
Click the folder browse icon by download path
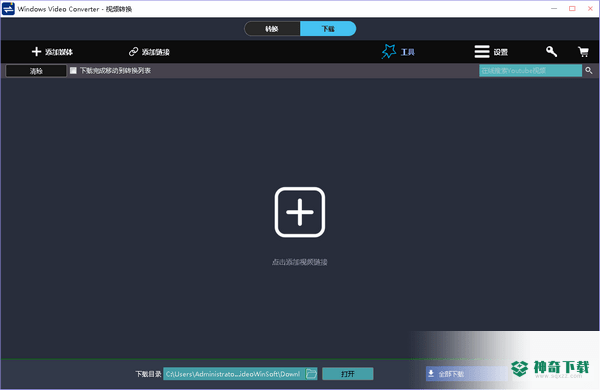click(311, 374)
